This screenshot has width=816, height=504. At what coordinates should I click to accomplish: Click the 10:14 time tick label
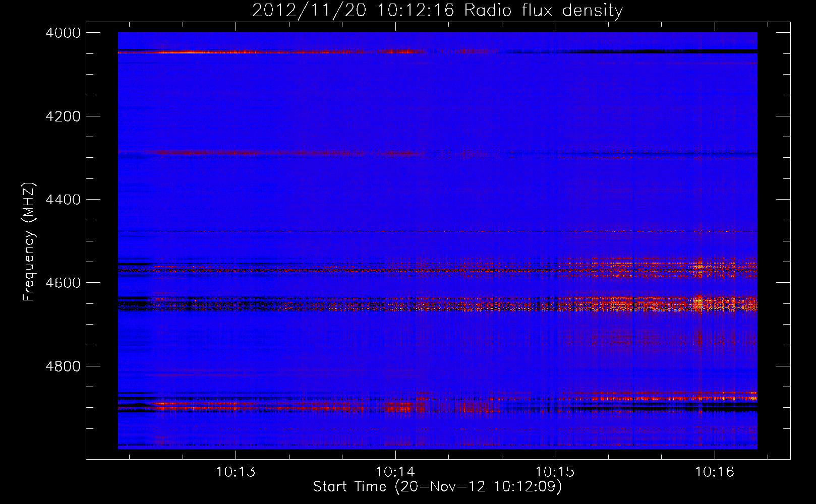(x=395, y=472)
